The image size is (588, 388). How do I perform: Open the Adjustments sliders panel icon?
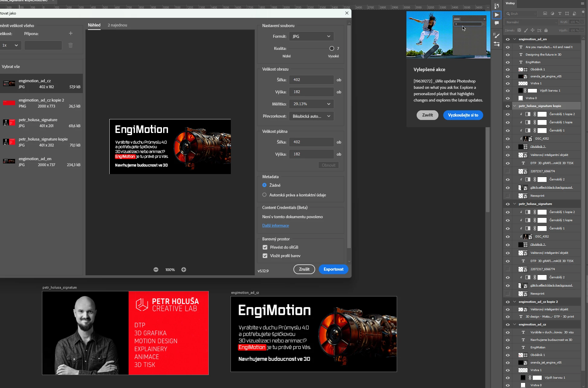coord(496,44)
